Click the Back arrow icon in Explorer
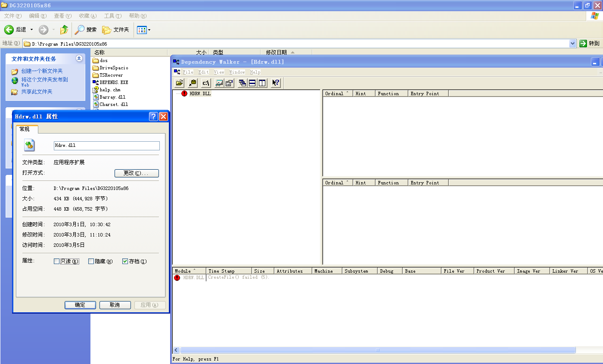Screen dimensions: 603x364 click(x=9, y=29)
